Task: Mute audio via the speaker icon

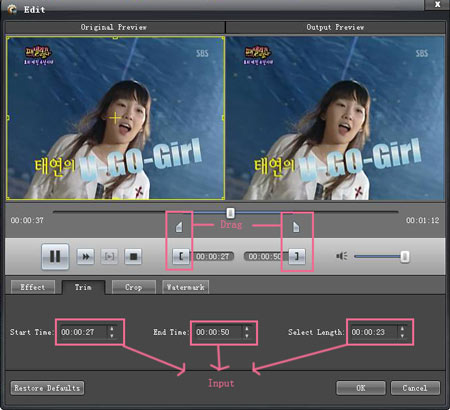Action: (342, 256)
